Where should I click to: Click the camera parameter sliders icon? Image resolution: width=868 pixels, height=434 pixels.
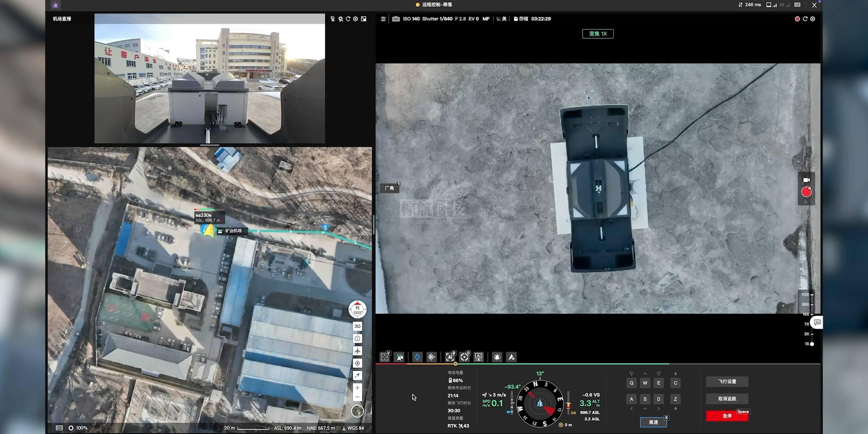[383, 19]
